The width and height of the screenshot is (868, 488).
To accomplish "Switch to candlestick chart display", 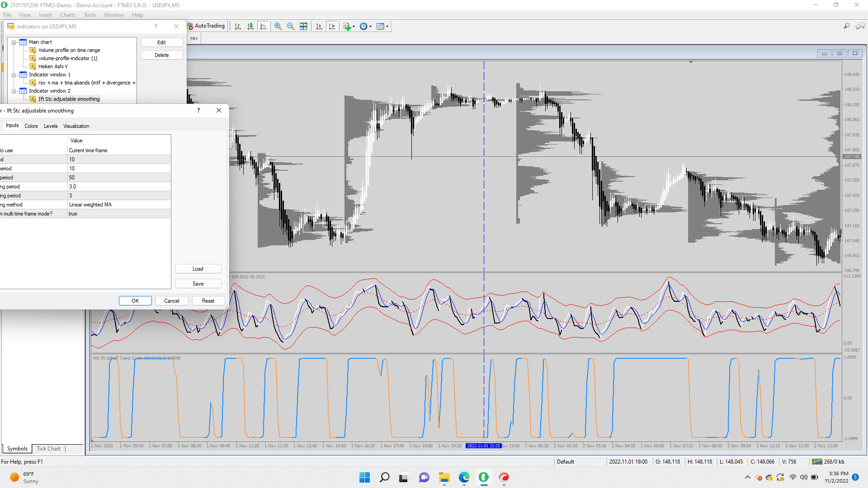I will [x=250, y=26].
